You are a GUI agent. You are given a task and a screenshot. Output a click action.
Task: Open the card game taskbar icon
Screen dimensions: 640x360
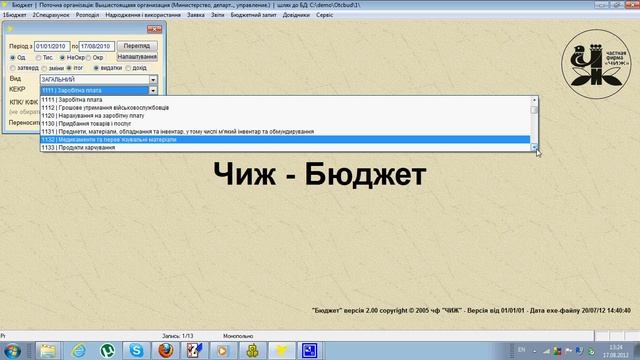[194, 351]
